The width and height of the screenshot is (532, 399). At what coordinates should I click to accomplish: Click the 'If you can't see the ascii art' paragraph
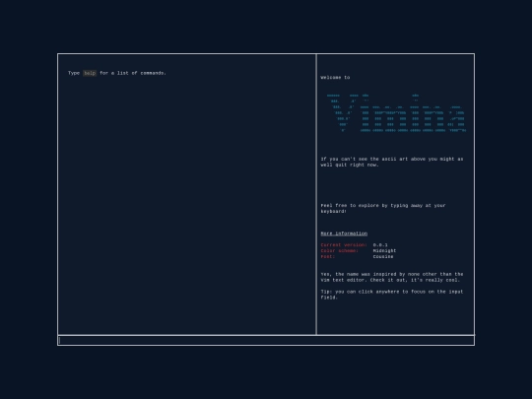392,162
